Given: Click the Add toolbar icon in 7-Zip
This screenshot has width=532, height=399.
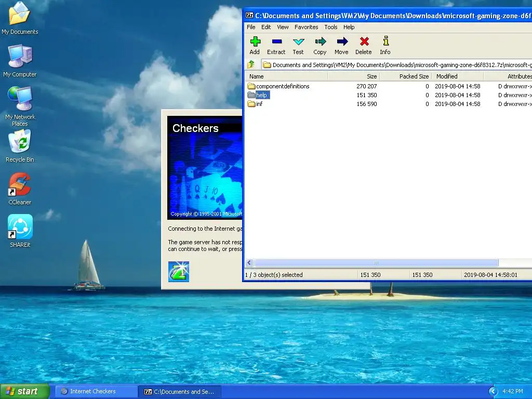Looking at the screenshot, I should click(255, 42).
